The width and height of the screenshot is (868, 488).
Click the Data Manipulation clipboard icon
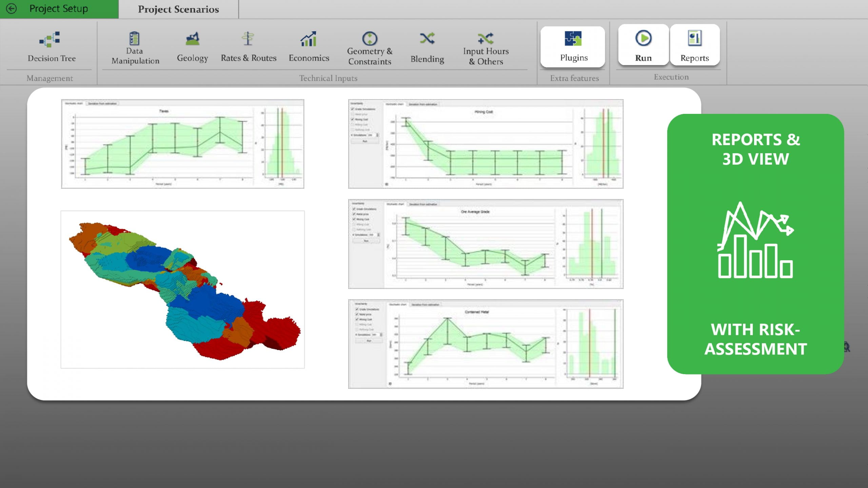(134, 39)
